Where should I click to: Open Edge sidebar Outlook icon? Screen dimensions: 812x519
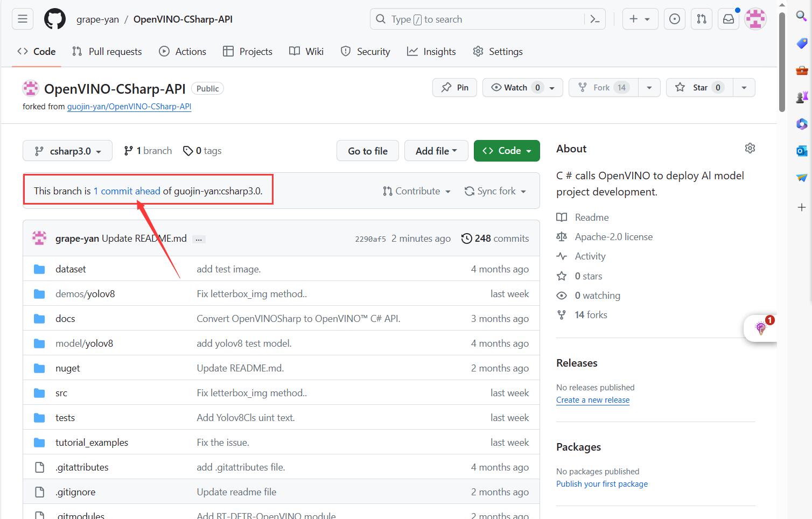[802, 151]
